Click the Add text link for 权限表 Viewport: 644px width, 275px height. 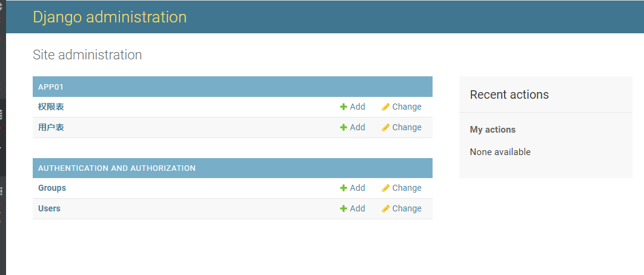tap(357, 107)
